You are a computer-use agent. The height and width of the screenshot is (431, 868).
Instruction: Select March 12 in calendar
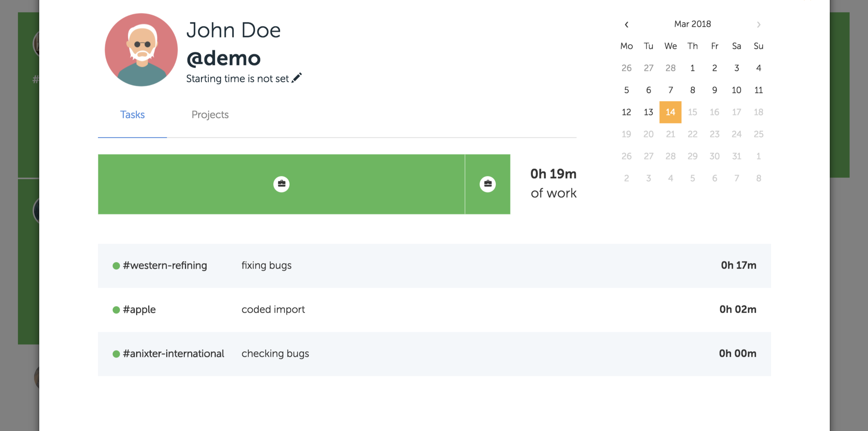627,112
